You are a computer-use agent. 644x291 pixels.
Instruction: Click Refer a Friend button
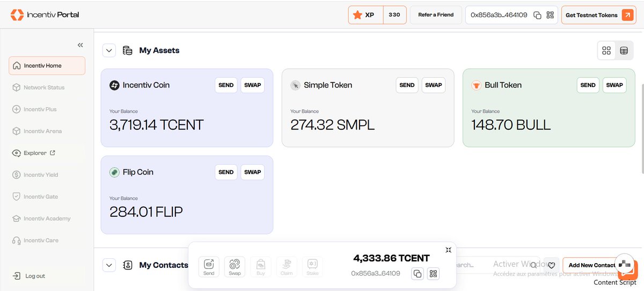436,15
